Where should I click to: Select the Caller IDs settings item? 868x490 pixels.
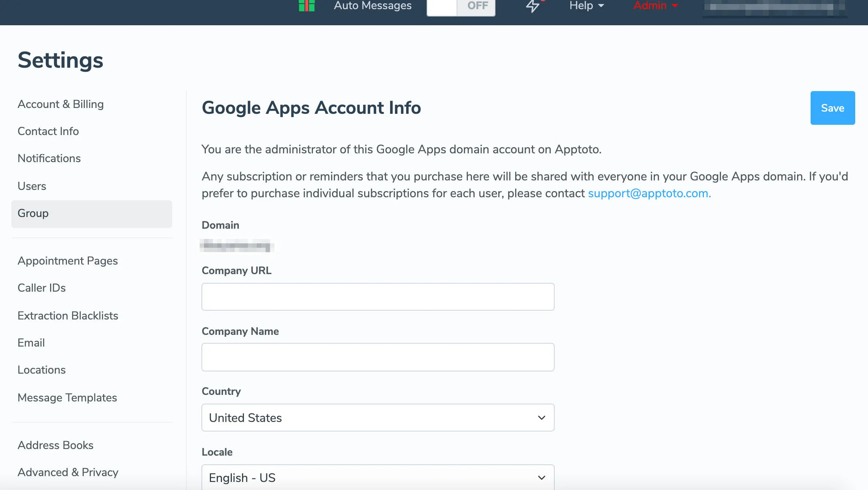coord(41,288)
